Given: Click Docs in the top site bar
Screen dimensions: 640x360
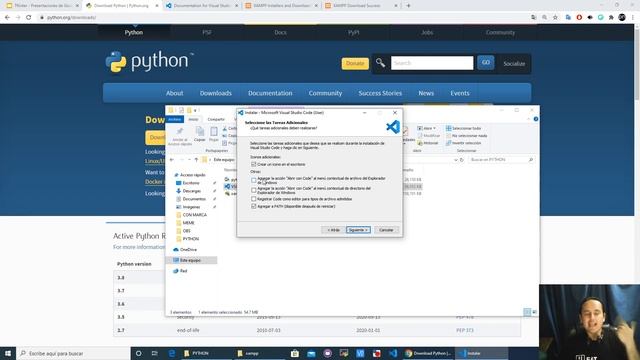Looking at the screenshot, I should click(x=280, y=32).
